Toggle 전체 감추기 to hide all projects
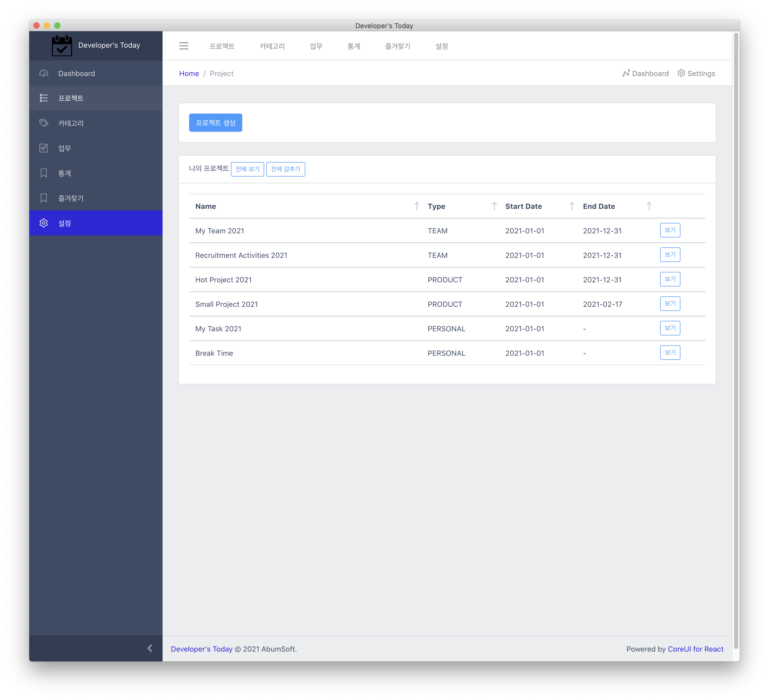The height and width of the screenshot is (700, 769). pos(285,169)
